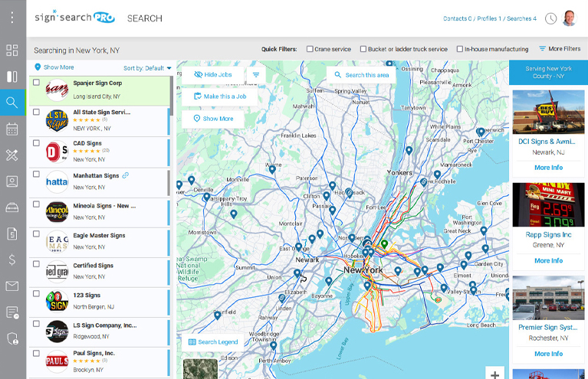The height and width of the screenshot is (379, 588).
Task: Open the split panel view icon
Action: click(12, 77)
